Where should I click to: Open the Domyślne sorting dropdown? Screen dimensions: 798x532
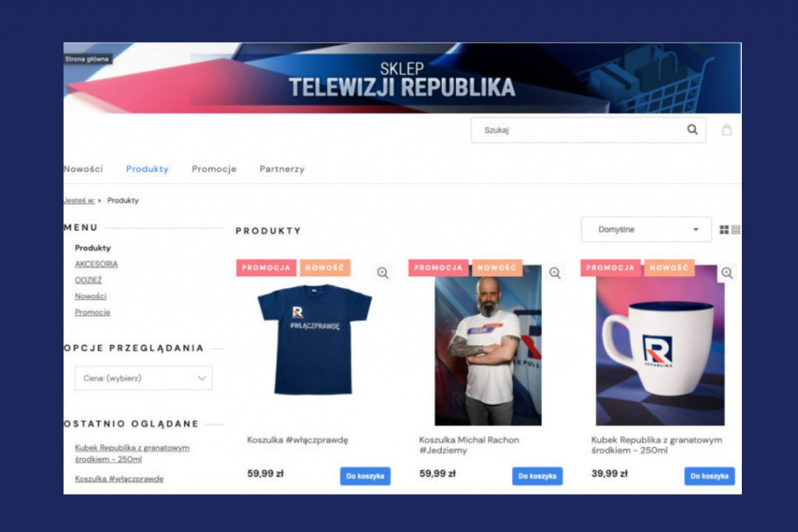tap(646, 229)
